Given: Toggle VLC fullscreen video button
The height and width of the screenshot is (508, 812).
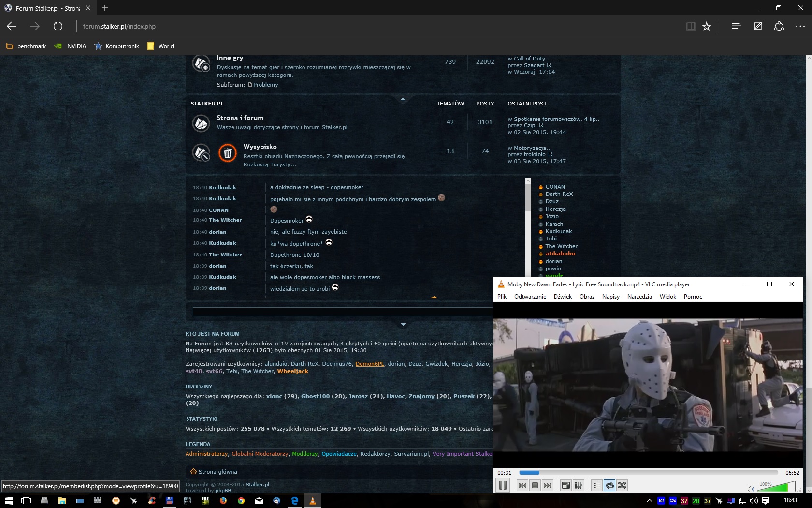Looking at the screenshot, I should click(565, 485).
